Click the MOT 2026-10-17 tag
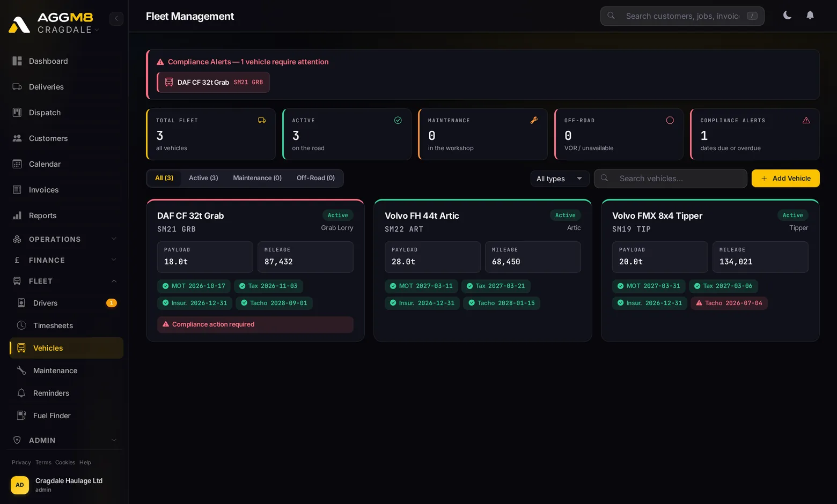Viewport: 837px width, 504px height. tap(194, 286)
